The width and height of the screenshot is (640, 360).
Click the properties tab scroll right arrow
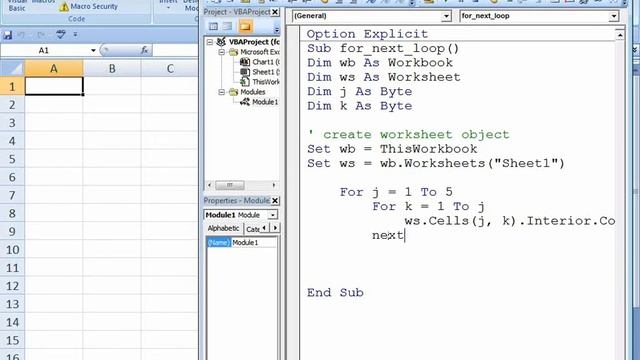(275, 228)
